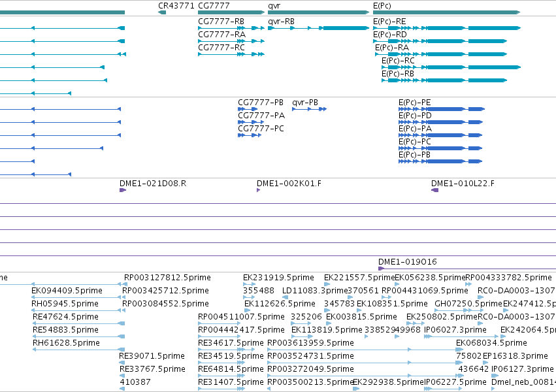Select the E(Pc)-RE transcript
This screenshot has width=556, height=392.
tap(447, 28)
